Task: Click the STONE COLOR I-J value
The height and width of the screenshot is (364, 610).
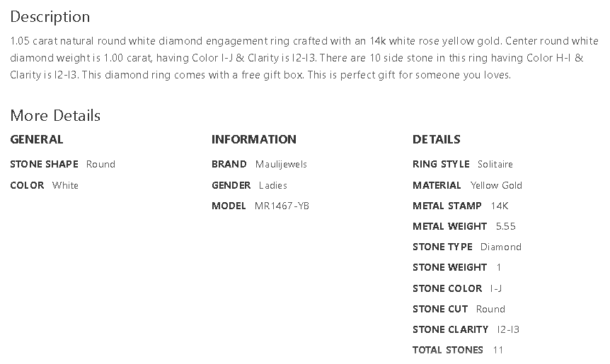Action: (x=495, y=288)
